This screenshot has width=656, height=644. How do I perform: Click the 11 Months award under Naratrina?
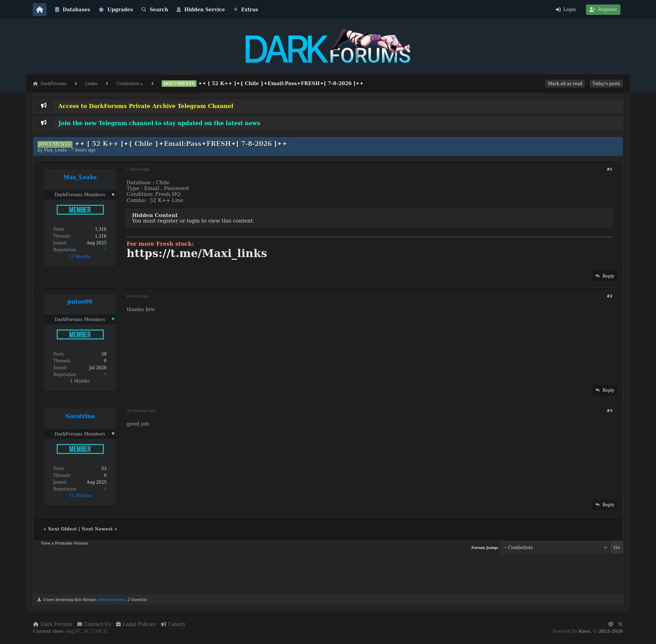coord(80,496)
